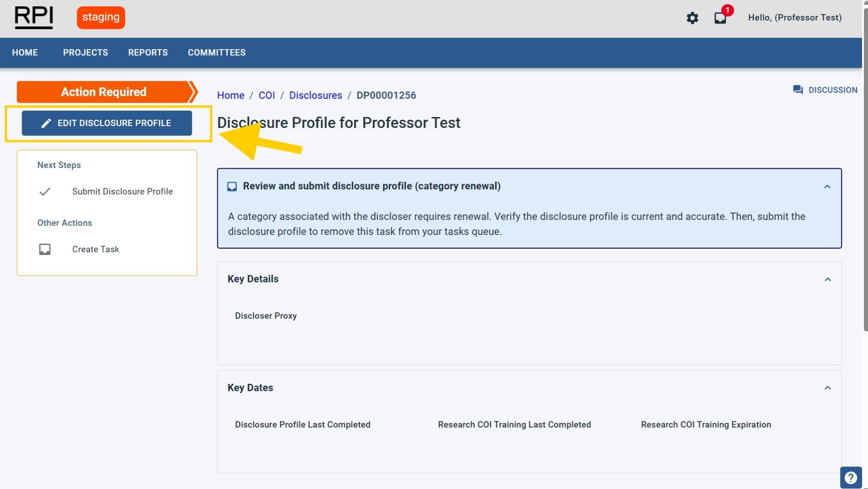Click the settings gear icon
868x489 pixels.
[x=692, y=17]
